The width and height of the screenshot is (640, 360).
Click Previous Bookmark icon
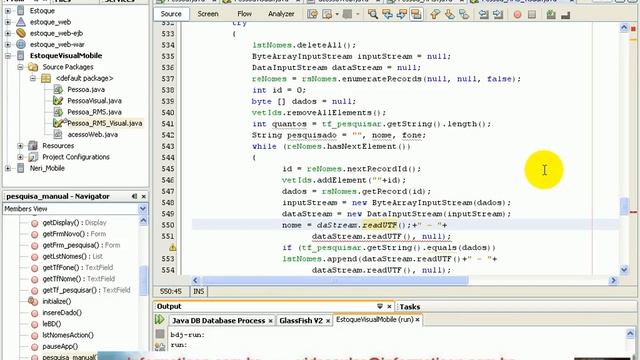coord(435,14)
